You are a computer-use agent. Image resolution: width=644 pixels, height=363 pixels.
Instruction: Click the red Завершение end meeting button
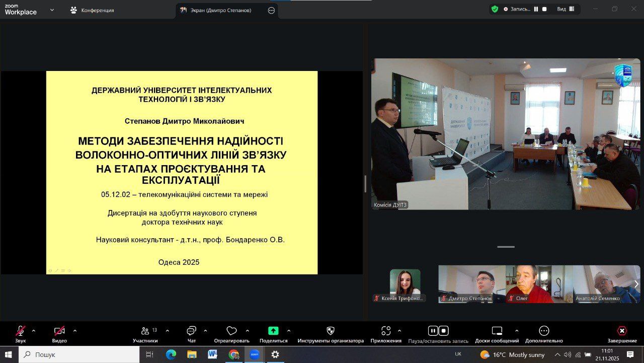click(622, 331)
